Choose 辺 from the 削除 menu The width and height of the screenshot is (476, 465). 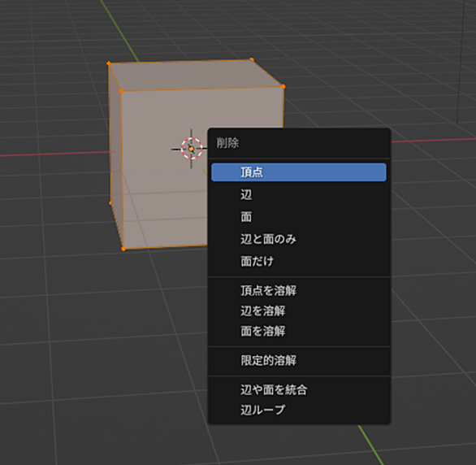[x=299, y=194]
